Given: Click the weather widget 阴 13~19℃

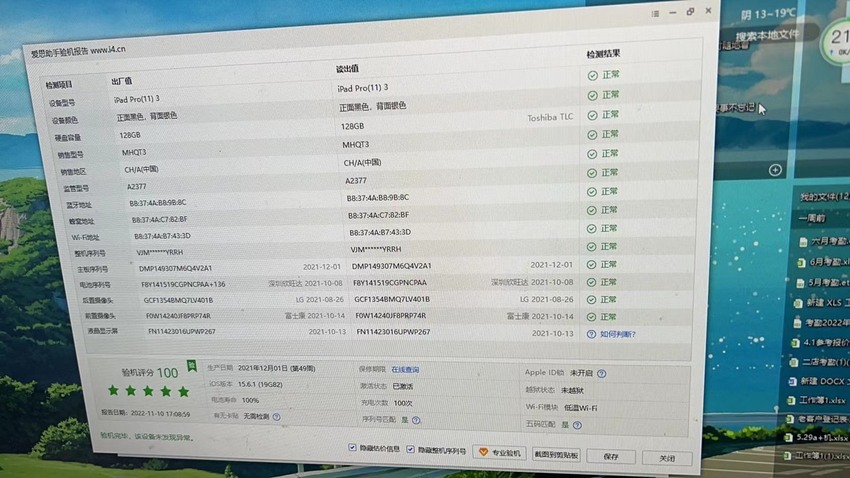Looking at the screenshot, I should [x=769, y=14].
